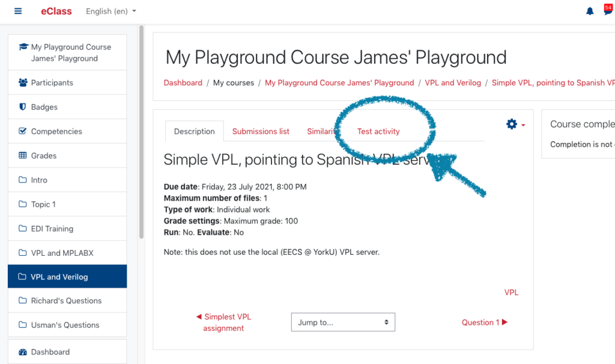Open Grades in the sidebar
Image resolution: width=615 pixels, height=364 pixels.
pos(67,156)
